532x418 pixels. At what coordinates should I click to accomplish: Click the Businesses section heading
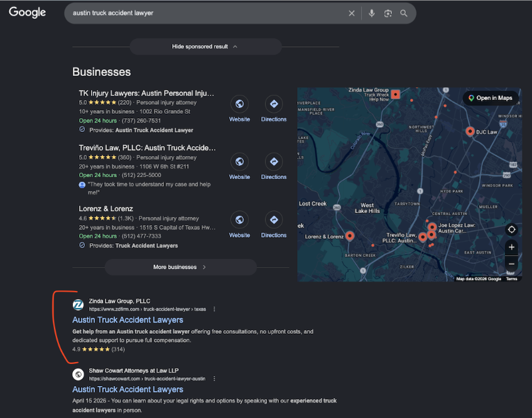102,72
